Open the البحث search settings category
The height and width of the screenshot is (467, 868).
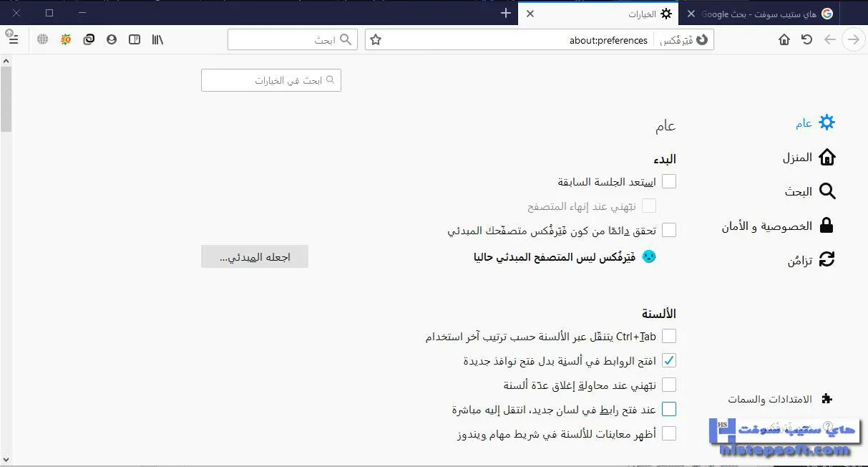810,191
